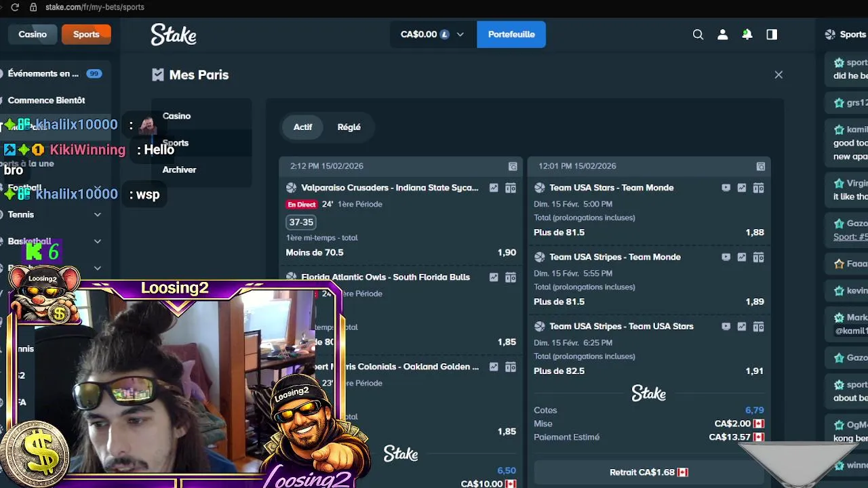Open live stream icon for Team USA Stars - Team Monde
Screen dimensions: 868x488
point(726,188)
